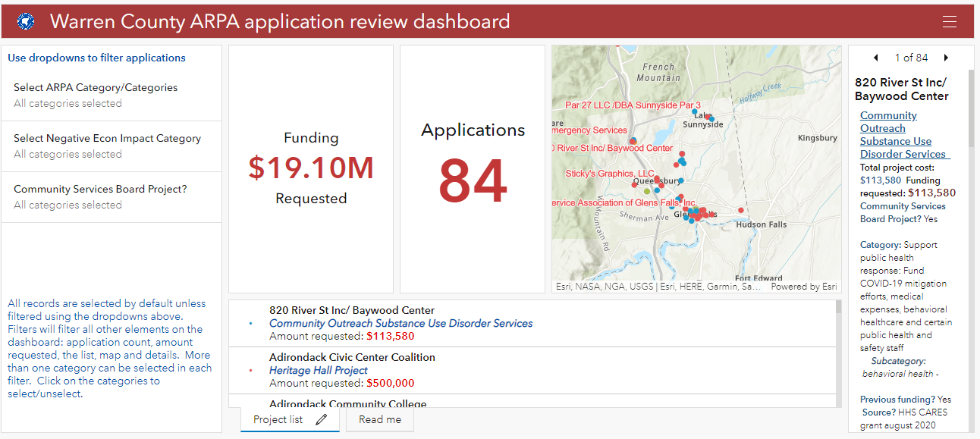Go to next application record arrow
980x439 pixels.
(946, 58)
